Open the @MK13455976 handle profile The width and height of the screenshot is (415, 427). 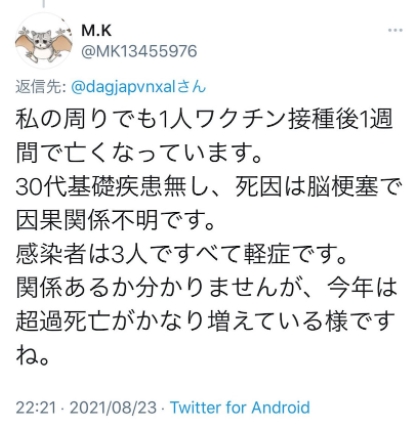139,52
